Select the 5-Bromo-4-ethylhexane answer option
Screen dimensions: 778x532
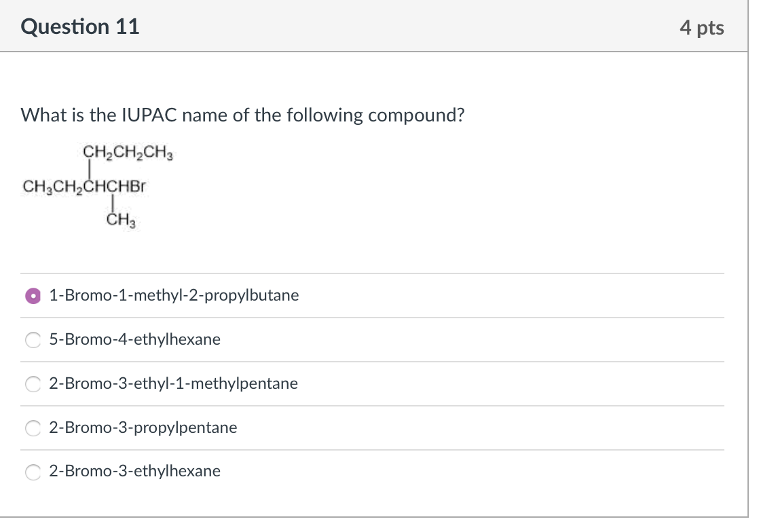click(33, 339)
